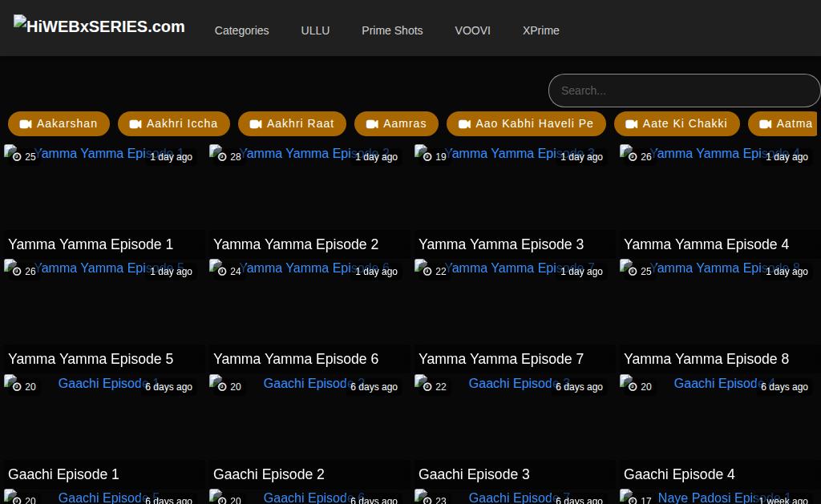This screenshot has height=504, width=821.
Task: Focus the Search input field
Action: tap(684, 91)
